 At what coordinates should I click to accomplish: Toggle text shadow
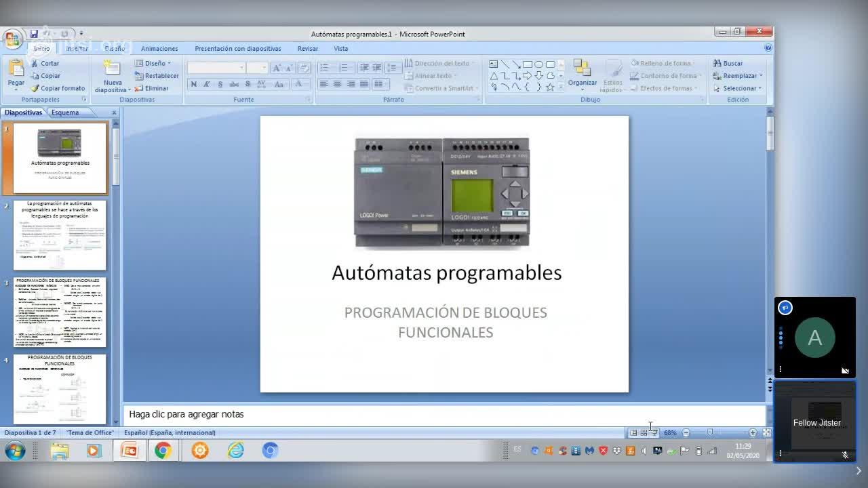point(248,84)
